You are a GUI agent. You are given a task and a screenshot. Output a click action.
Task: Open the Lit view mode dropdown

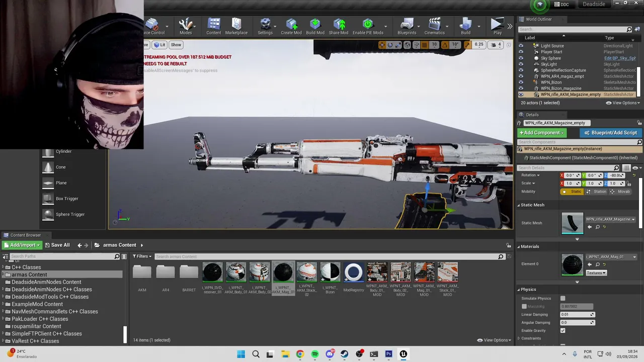click(x=160, y=45)
